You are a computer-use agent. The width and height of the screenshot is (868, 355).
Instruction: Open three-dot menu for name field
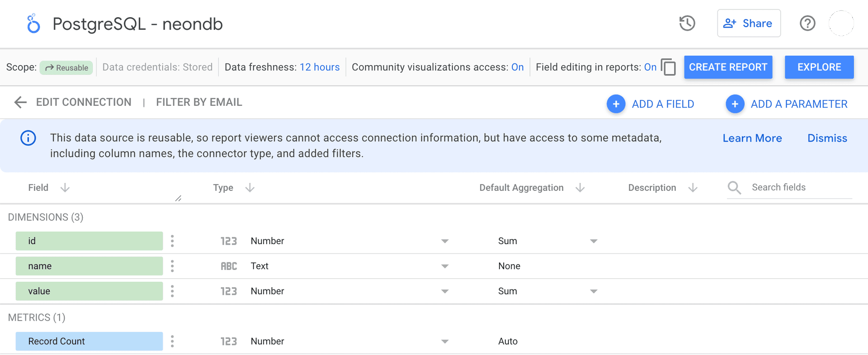pos(172,266)
